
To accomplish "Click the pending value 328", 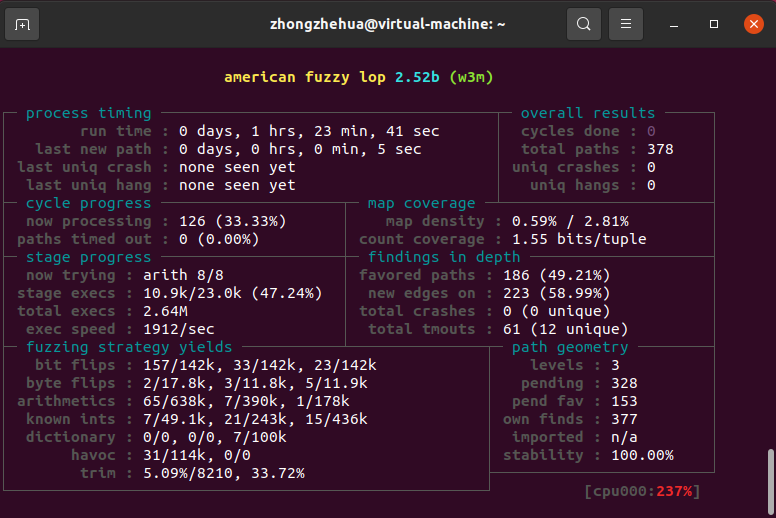I will (624, 383).
